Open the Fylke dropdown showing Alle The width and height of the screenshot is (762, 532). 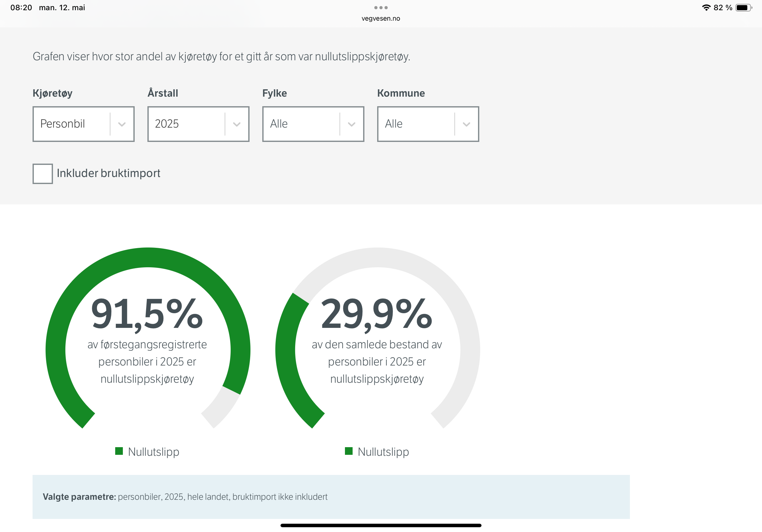[x=313, y=124]
